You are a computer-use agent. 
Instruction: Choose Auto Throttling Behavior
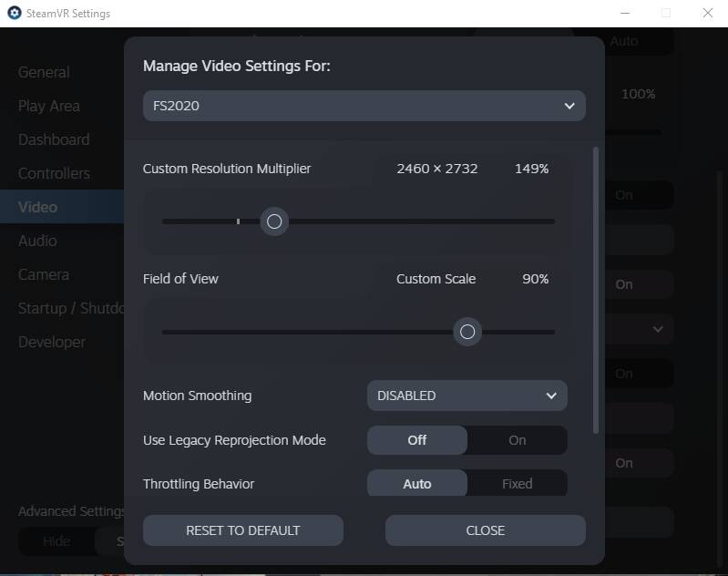(417, 483)
